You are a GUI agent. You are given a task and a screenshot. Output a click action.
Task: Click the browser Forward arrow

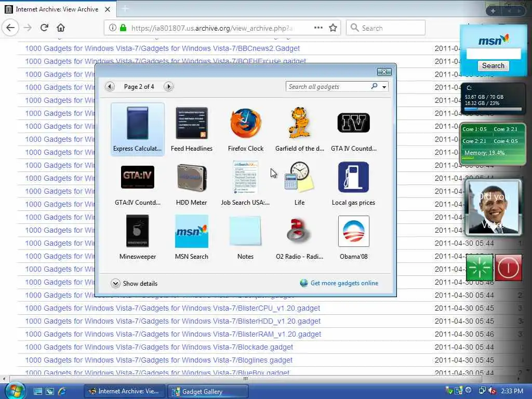[x=28, y=28]
